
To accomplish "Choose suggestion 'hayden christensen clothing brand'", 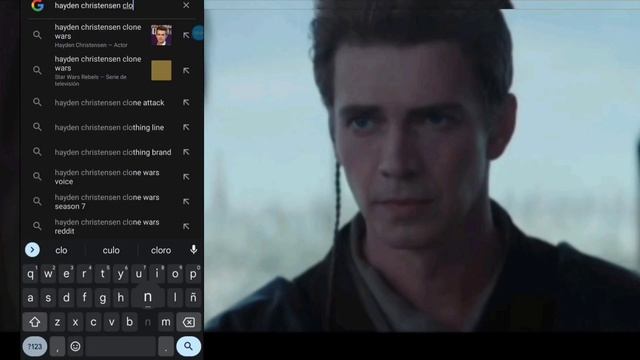I will (x=112, y=152).
